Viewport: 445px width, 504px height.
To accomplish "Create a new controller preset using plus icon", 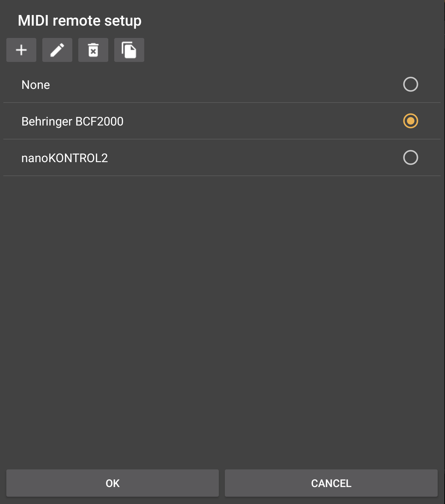I will (21, 50).
